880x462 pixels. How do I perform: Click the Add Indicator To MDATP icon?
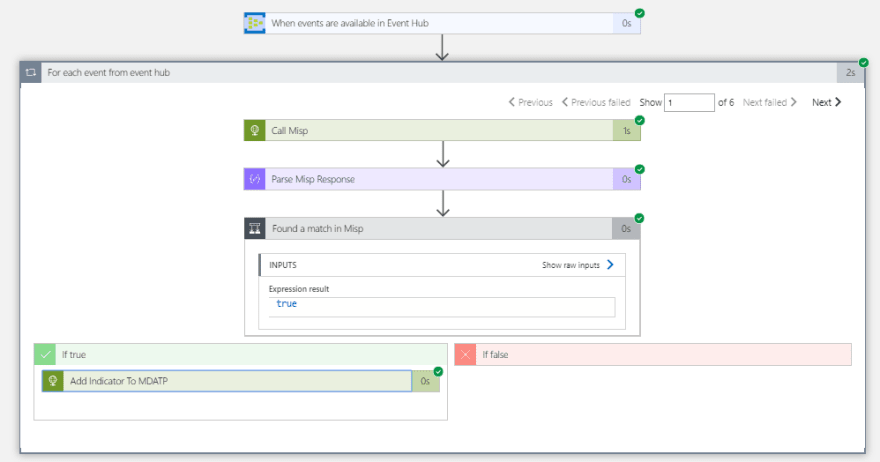click(x=53, y=381)
